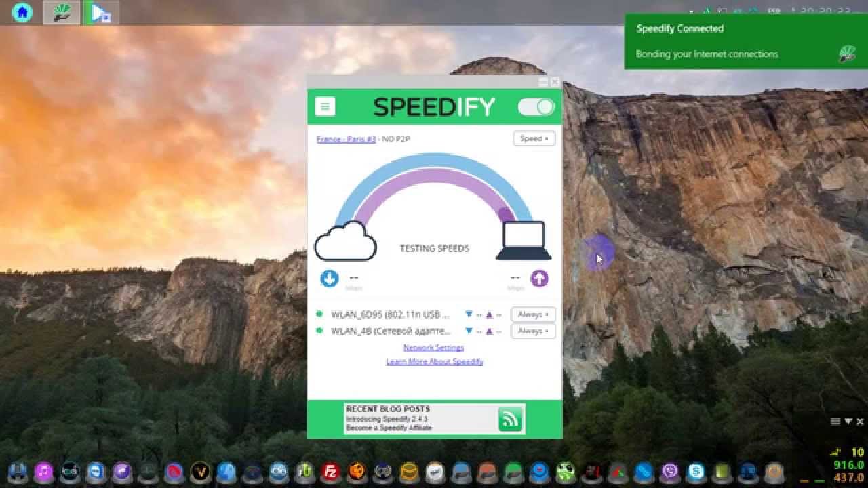This screenshot has height=488, width=868.
Task: Click the laptop icon in Speedify
Action: pyautogui.click(x=524, y=241)
